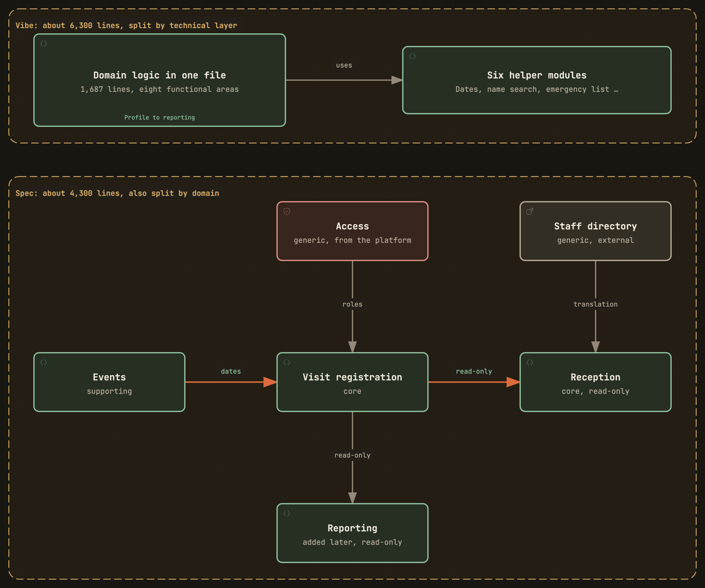Viewport: 705px width, 588px height.
Task: Click the "generic, external" subtitle
Action: (x=596, y=240)
